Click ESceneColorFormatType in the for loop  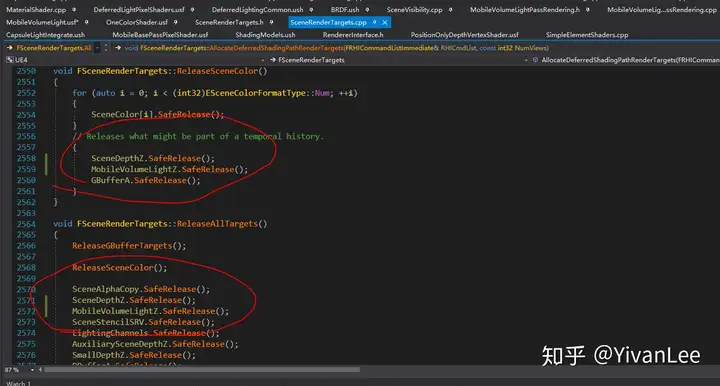point(255,93)
